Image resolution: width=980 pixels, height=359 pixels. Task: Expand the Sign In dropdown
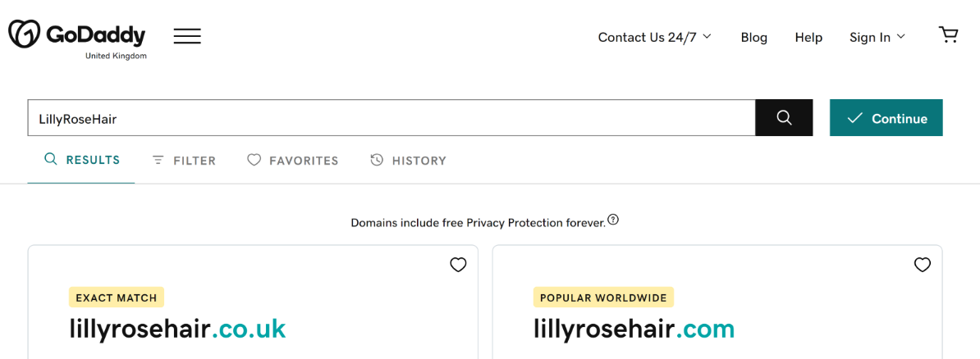click(877, 37)
